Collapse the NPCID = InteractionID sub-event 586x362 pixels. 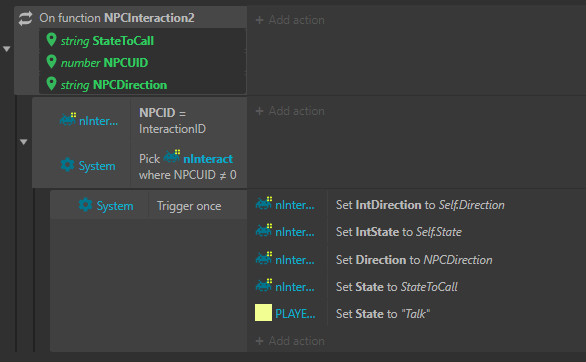(x=24, y=142)
